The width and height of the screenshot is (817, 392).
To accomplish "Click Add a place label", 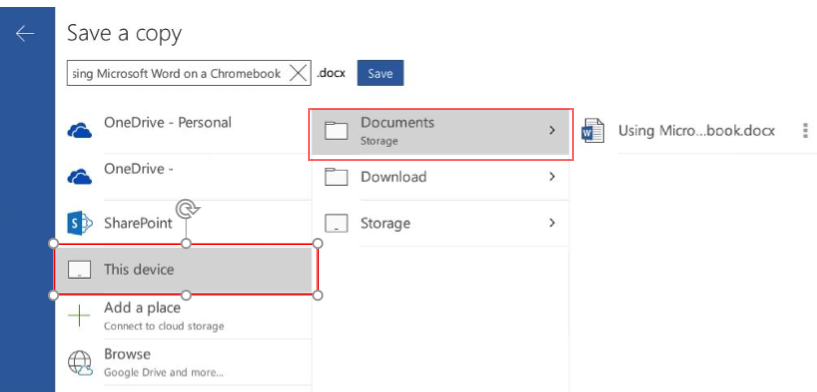I will pos(142,308).
